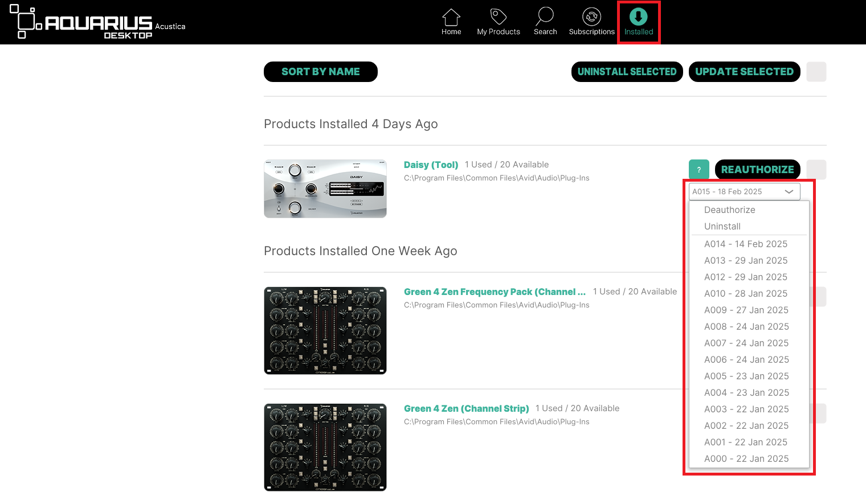Click 'Products Installed 4 Days Ago' heading

pos(351,124)
